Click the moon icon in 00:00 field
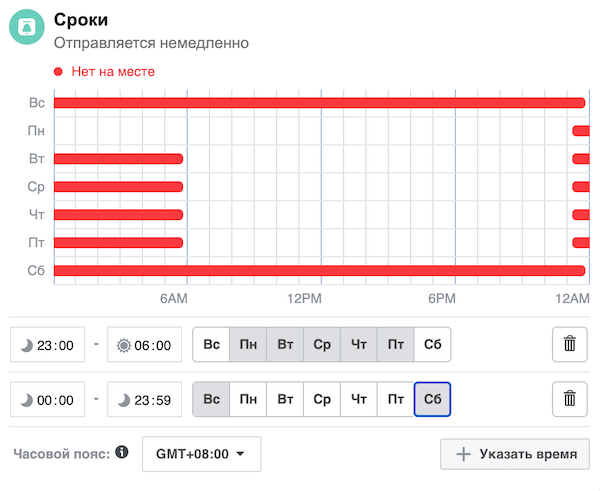The image size is (600, 491). 27,399
